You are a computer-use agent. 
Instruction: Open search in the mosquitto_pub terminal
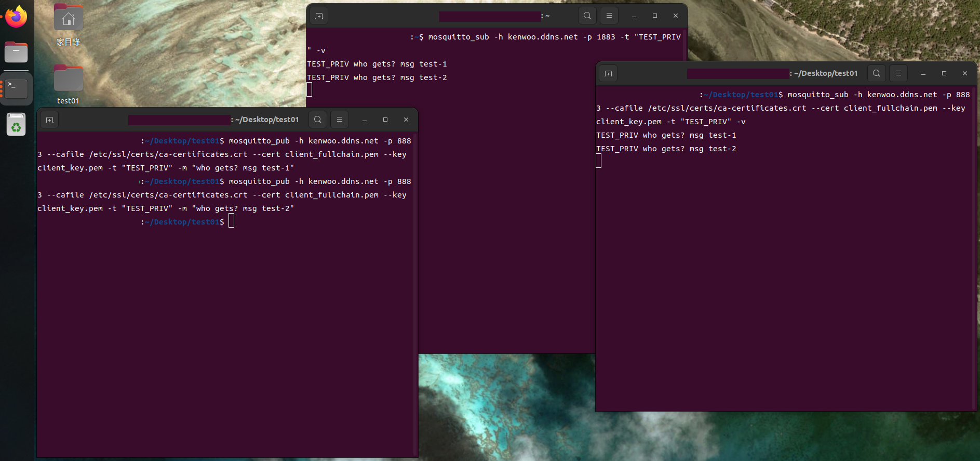317,120
